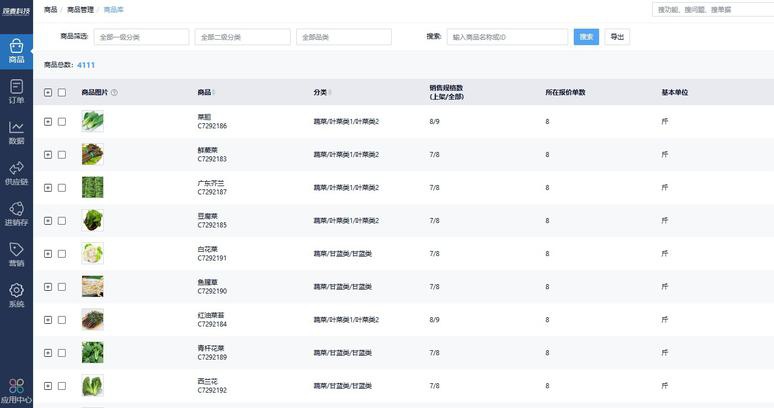Check the box for product C7292187

coord(62,187)
